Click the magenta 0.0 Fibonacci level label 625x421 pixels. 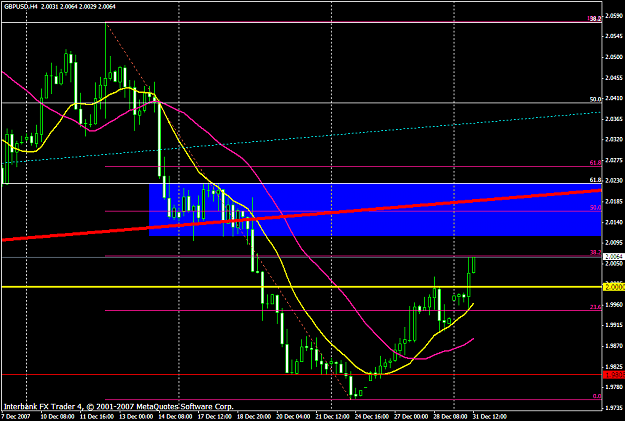point(597,396)
